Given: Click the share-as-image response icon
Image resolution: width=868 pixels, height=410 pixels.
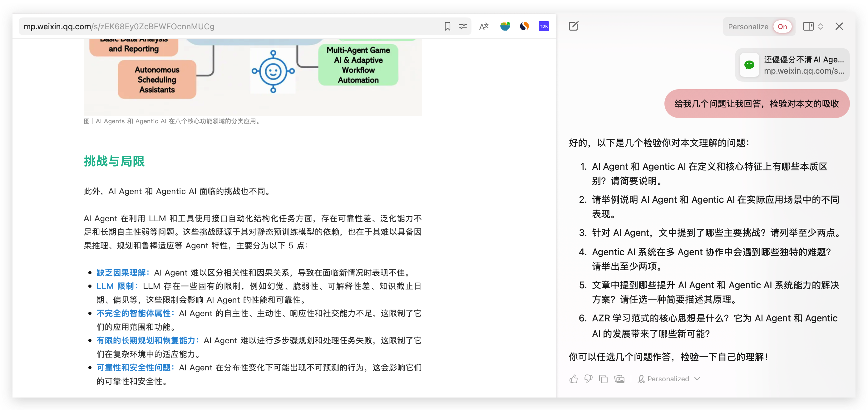Looking at the screenshot, I should point(619,379).
